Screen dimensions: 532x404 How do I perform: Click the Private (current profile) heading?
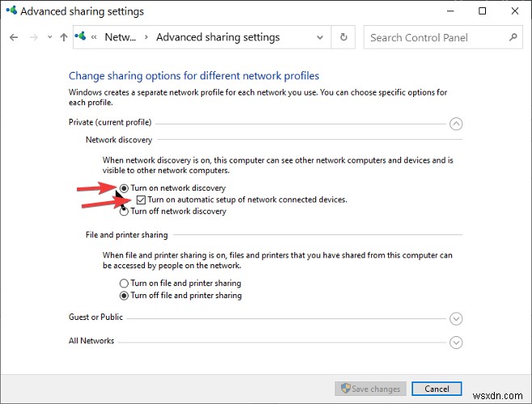tap(110, 123)
